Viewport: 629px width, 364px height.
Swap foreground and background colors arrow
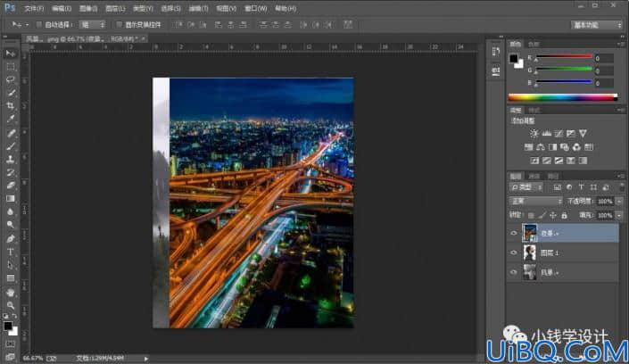point(15,316)
